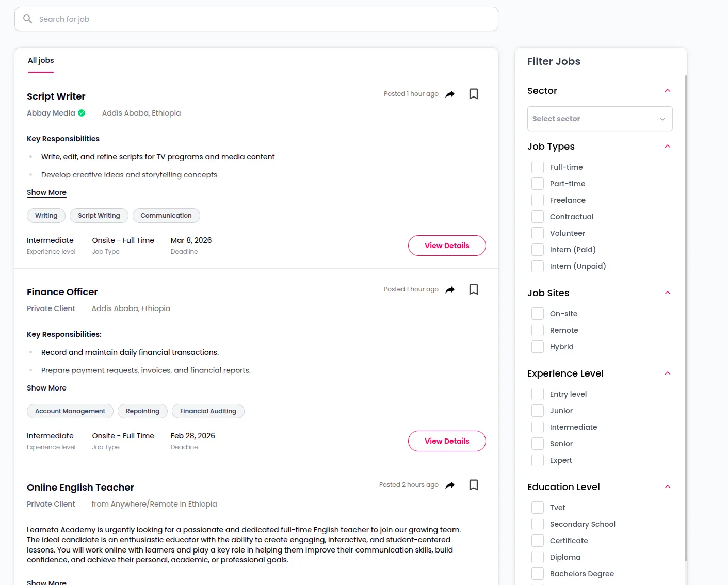The width and height of the screenshot is (728, 585).
Task: Click the search magnifier icon
Action: [x=28, y=19]
